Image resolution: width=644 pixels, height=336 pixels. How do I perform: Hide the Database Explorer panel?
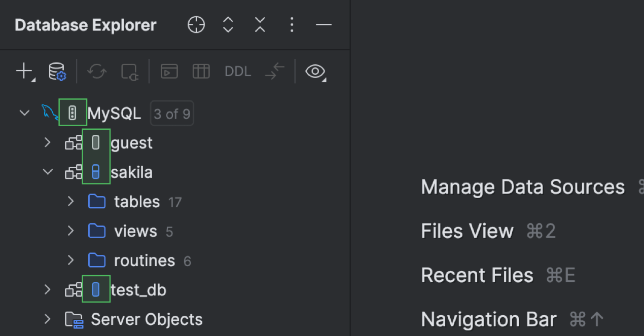(323, 24)
